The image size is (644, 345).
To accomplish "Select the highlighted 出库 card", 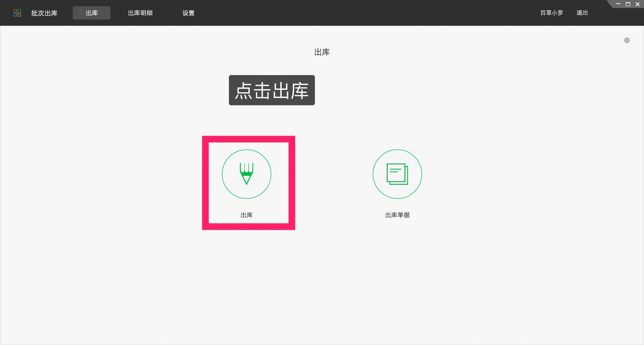I will (249, 183).
